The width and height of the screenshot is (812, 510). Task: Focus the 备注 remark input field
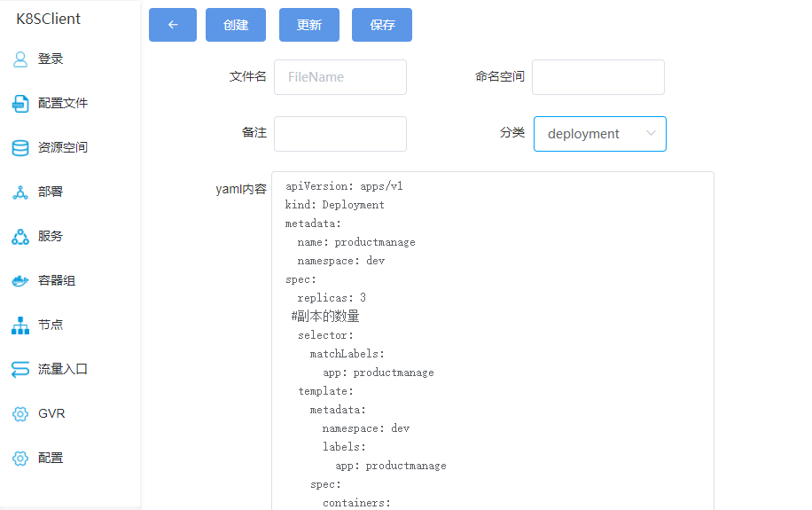(x=340, y=134)
